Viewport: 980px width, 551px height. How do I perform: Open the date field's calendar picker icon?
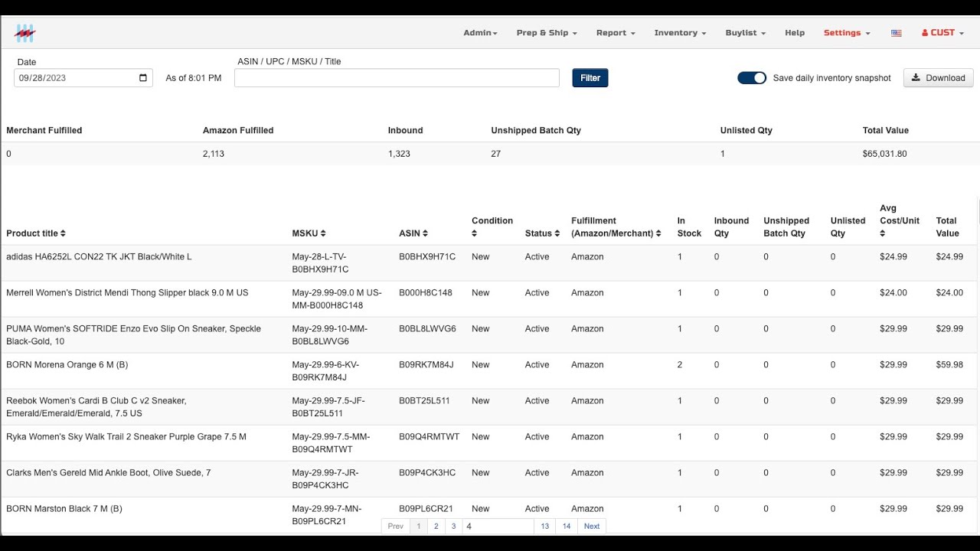click(143, 77)
